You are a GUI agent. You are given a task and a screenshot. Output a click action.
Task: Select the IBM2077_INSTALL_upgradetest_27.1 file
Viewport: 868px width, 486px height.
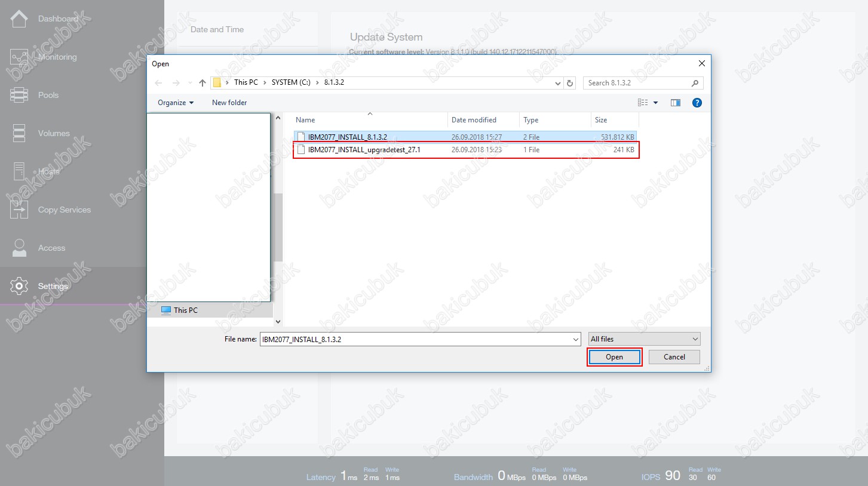pyautogui.click(x=364, y=150)
